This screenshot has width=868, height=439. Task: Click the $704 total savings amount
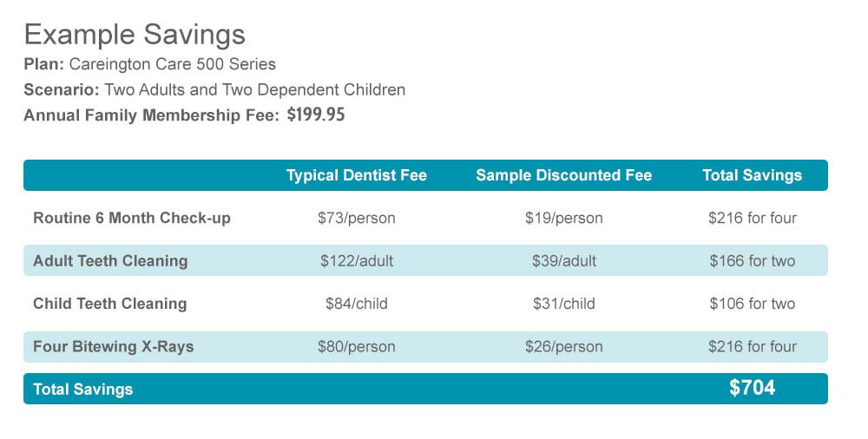click(x=752, y=388)
